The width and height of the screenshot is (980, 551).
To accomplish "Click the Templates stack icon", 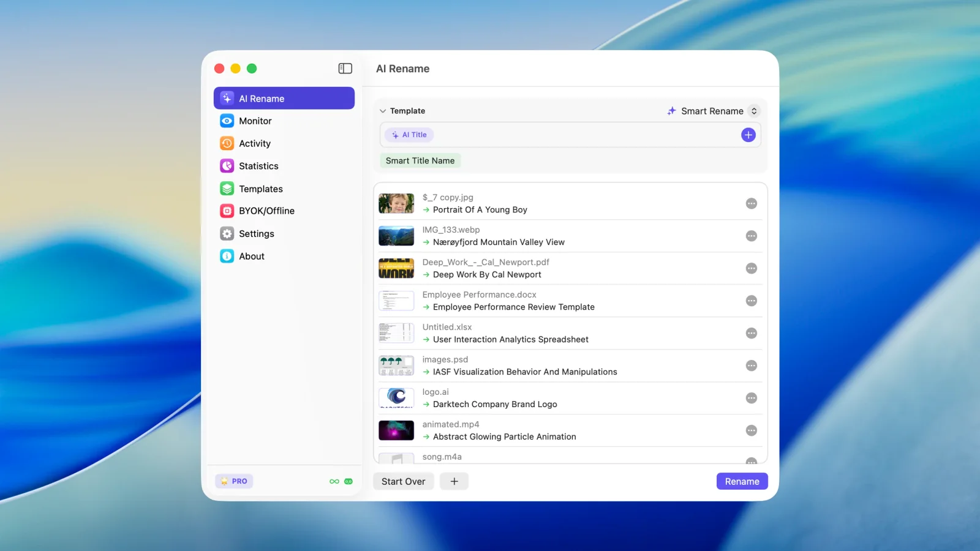I will 227,189.
